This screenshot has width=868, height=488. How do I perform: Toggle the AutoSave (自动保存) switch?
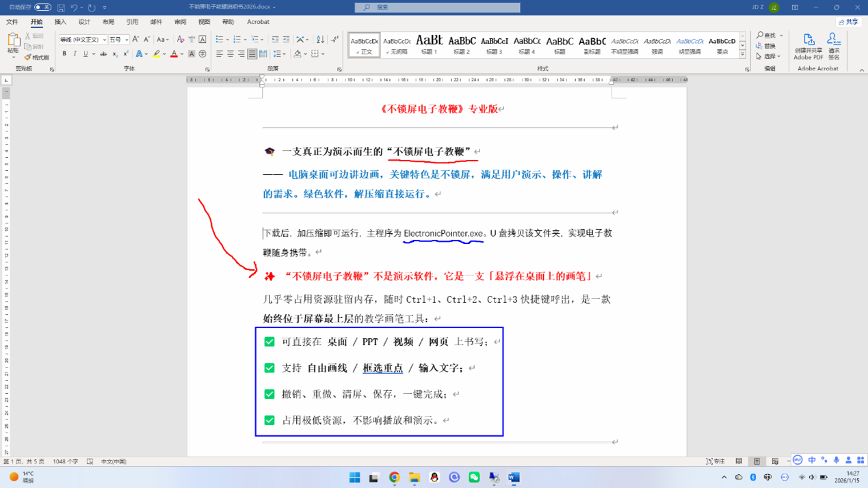click(42, 8)
